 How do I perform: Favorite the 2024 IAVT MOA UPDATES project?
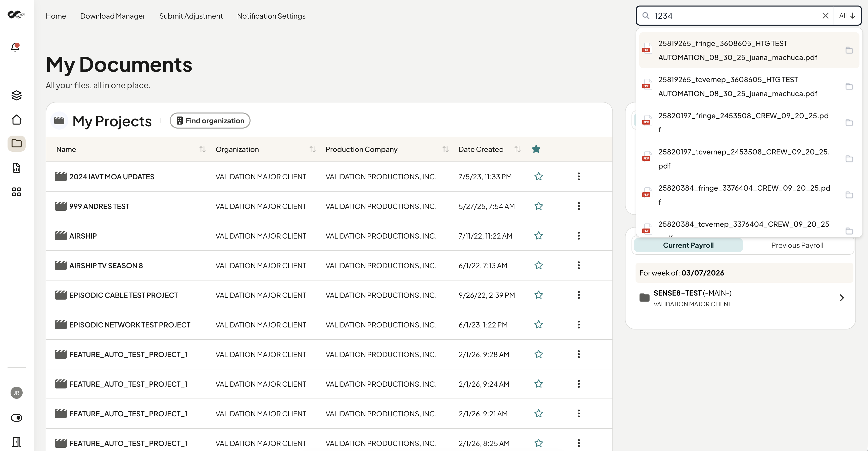(x=539, y=177)
